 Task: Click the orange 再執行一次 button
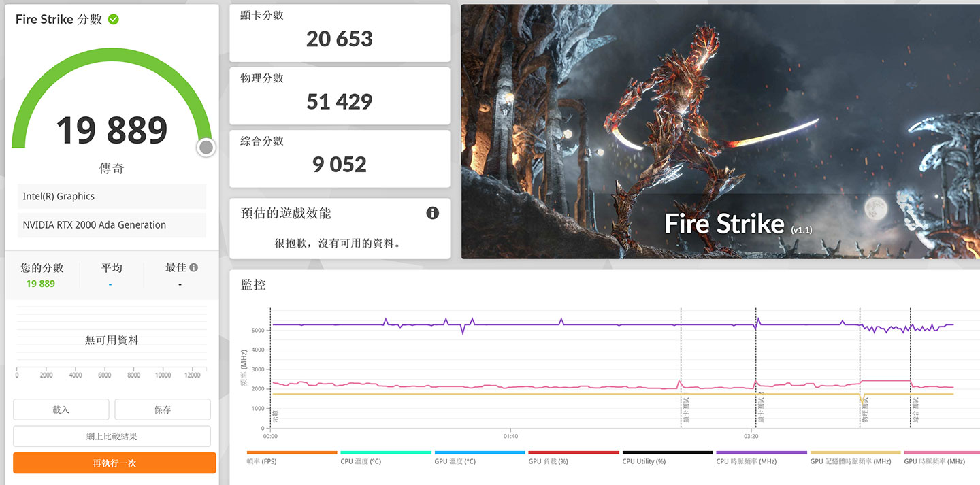coord(114,463)
